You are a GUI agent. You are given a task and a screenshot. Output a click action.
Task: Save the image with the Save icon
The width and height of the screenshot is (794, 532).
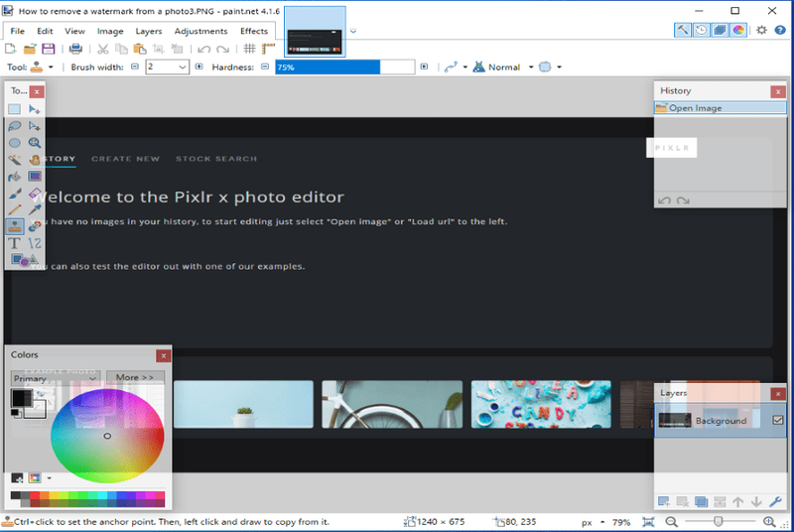pos(48,49)
